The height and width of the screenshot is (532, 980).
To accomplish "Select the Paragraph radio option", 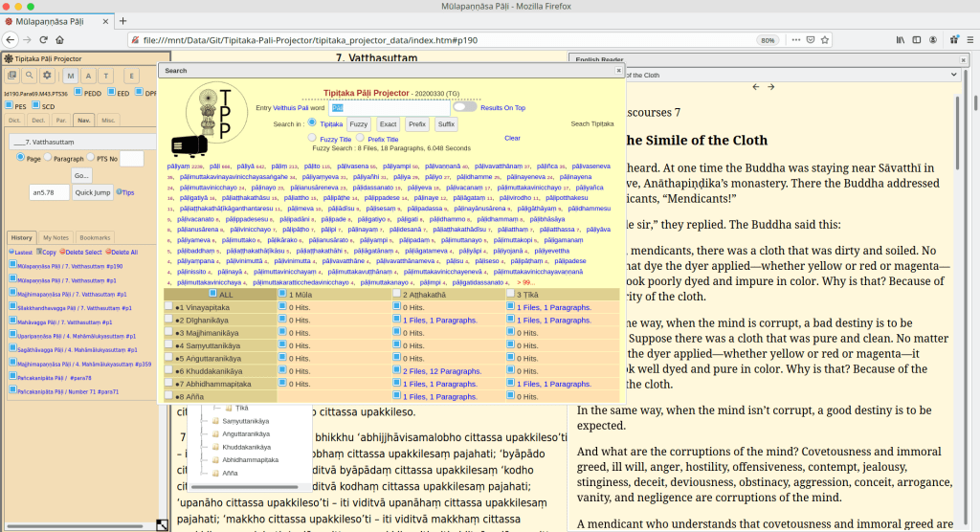I will coord(48,159).
